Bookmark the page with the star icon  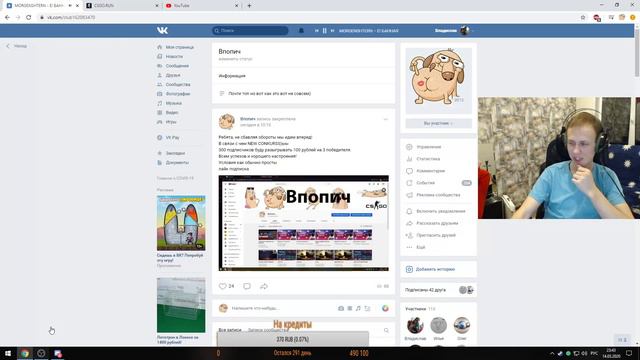point(583,18)
